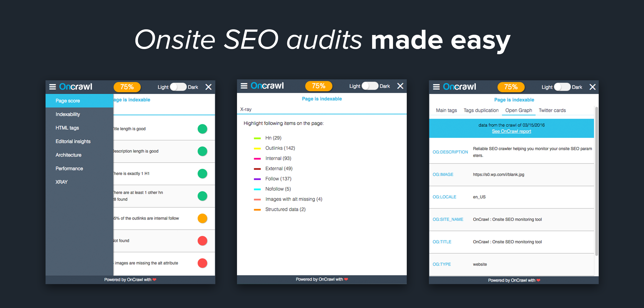Select Indexability in the sidebar menu

pyautogui.click(x=67, y=114)
